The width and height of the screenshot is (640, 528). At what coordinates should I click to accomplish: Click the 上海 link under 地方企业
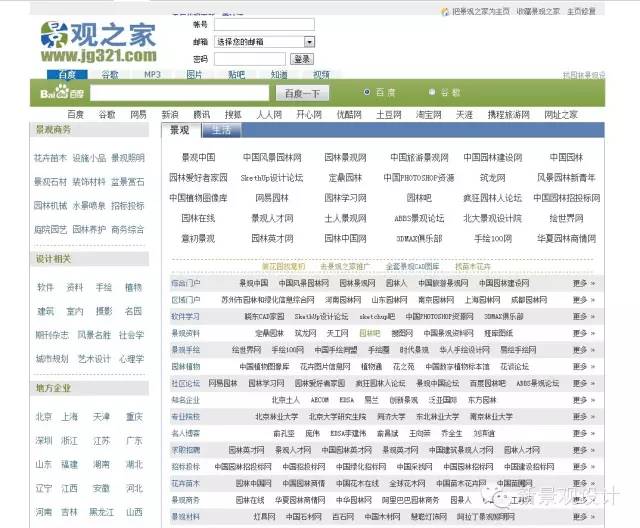[69, 417]
